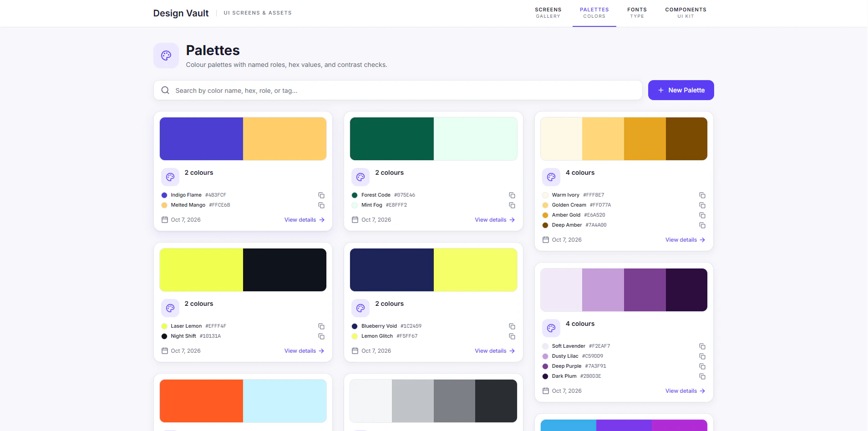
Task: View details of Blueberry Void palette
Action: [495, 351]
